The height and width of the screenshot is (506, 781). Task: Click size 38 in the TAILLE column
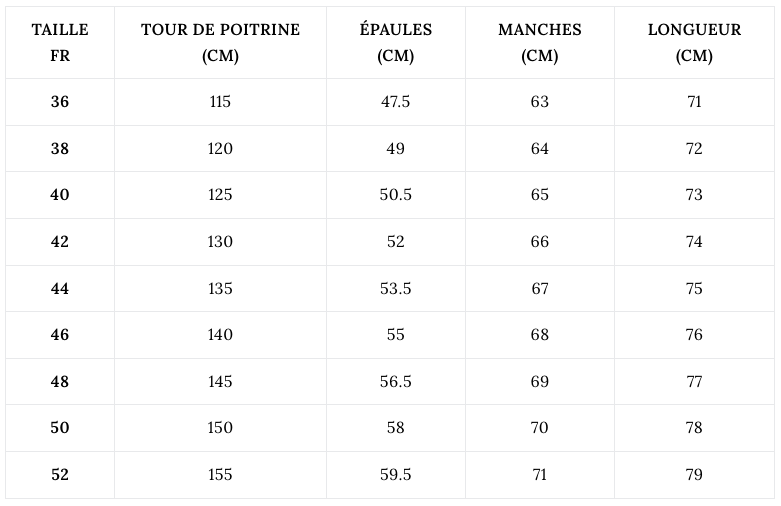pyautogui.click(x=60, y=148)
